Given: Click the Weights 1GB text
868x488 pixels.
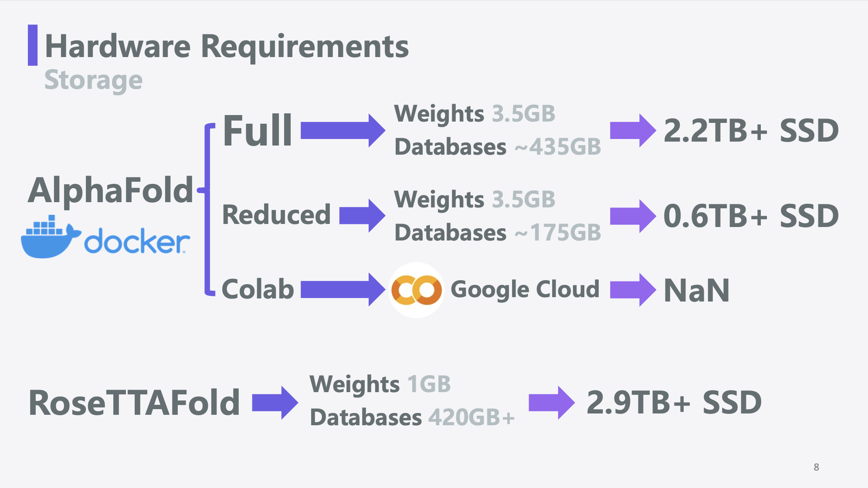Looking at the screenshot, I should click(380, 384).
